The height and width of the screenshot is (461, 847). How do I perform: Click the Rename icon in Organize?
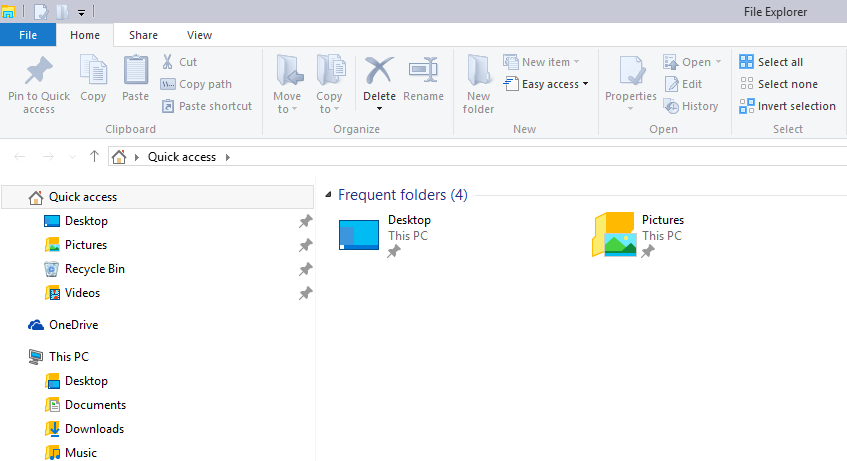click(423, 71)
